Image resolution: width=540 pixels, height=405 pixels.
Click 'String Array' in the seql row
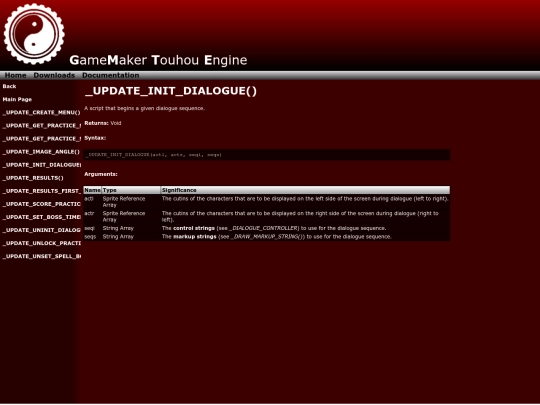[x=118, y=228]
